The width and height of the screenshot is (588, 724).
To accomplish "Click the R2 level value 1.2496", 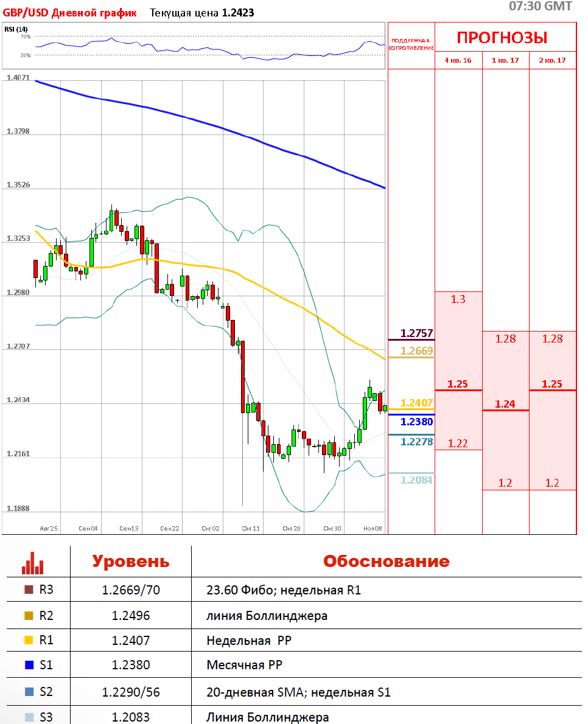I will [x=131, y=616].
